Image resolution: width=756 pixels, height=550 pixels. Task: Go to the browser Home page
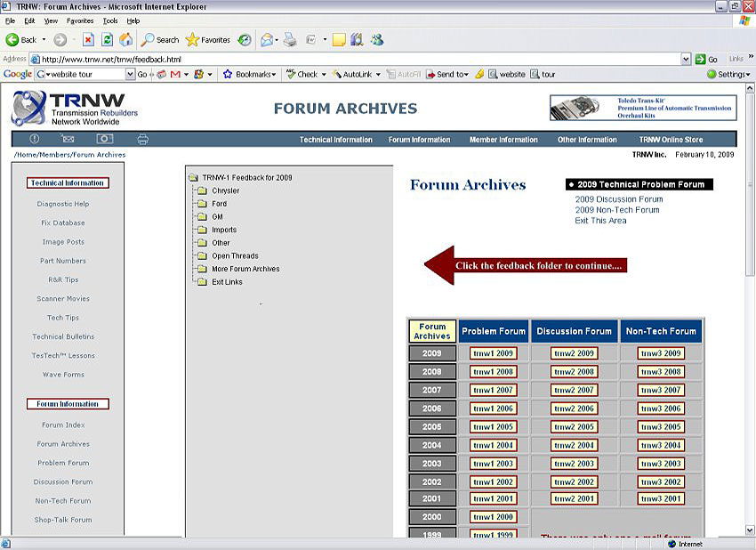pos(125,40)
